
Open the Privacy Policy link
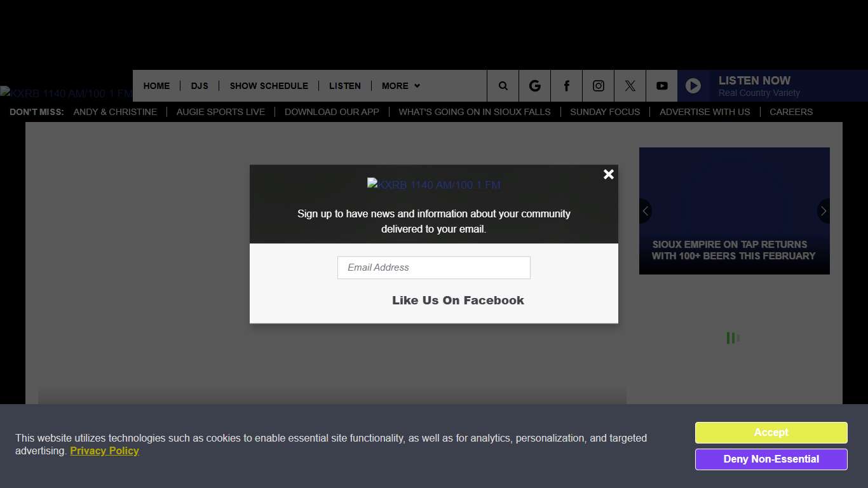104,451
